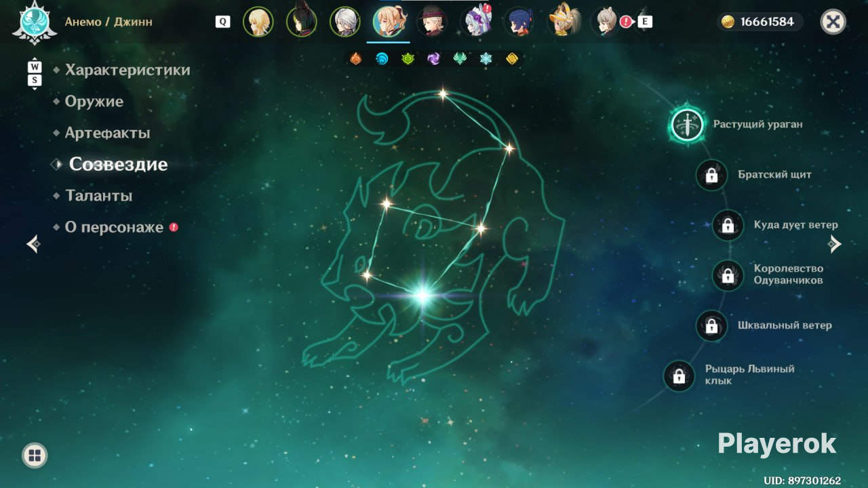
Task: Open the unlocked Растущий ураган constellation node icon
Action: coord(688,125)
